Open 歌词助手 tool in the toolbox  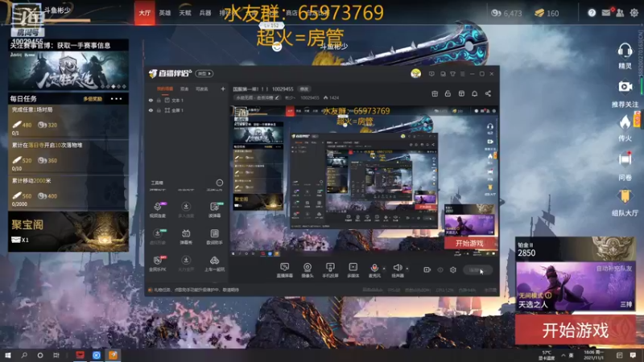(214, 237)
